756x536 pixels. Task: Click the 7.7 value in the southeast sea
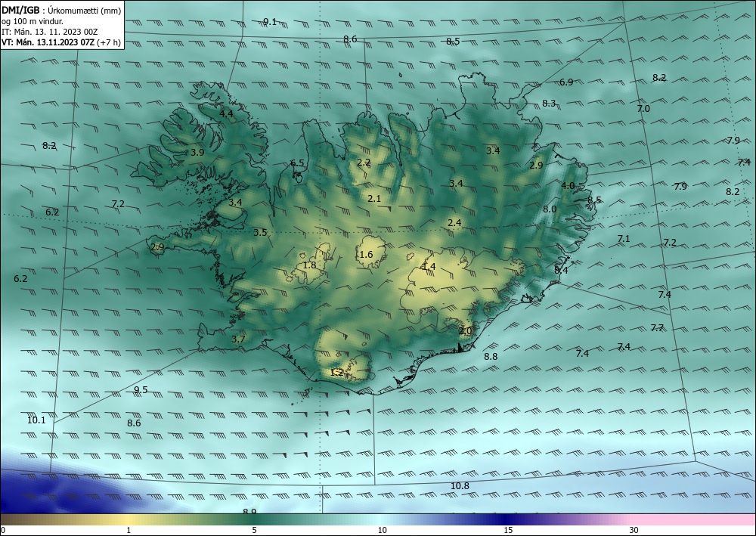(x=657, y=328)
